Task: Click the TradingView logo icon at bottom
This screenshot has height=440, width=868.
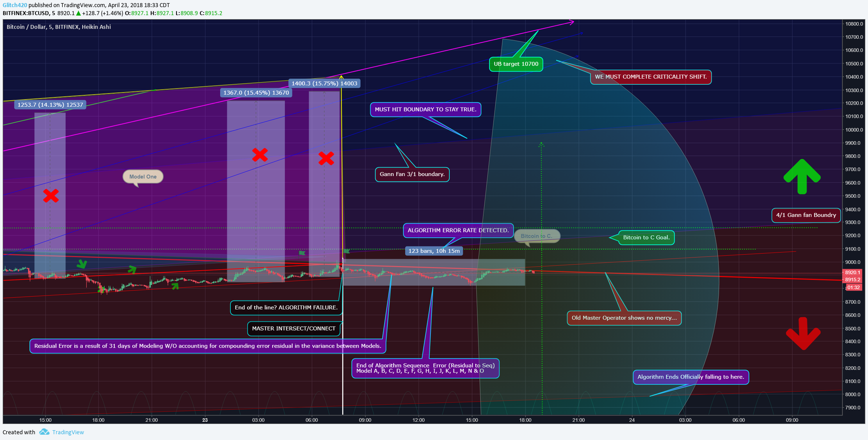Action: 44,432
